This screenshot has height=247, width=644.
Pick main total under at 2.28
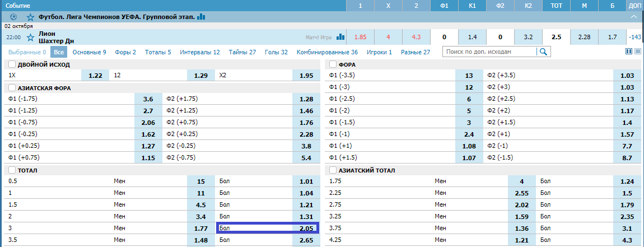(584, 37)
